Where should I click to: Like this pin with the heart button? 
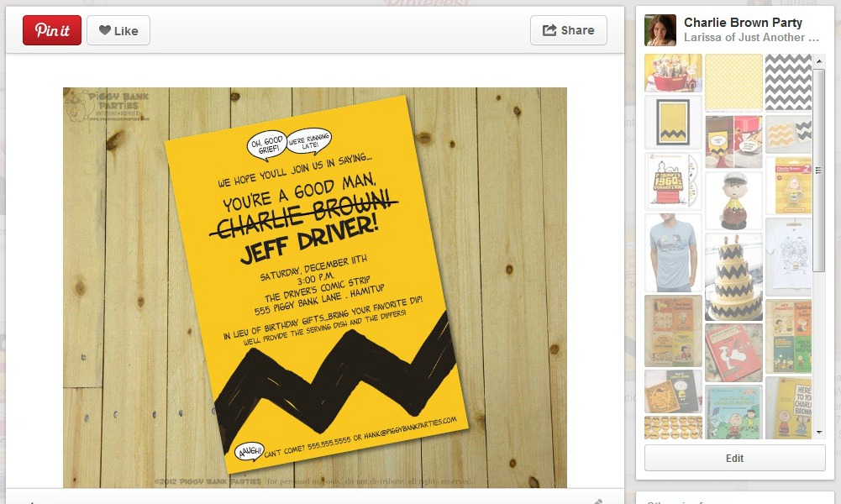[118, 30]
